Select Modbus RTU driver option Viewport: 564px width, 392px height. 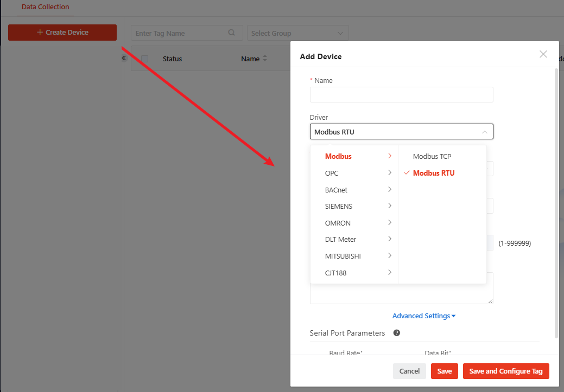pyautogui.click(x=433, y=173)
